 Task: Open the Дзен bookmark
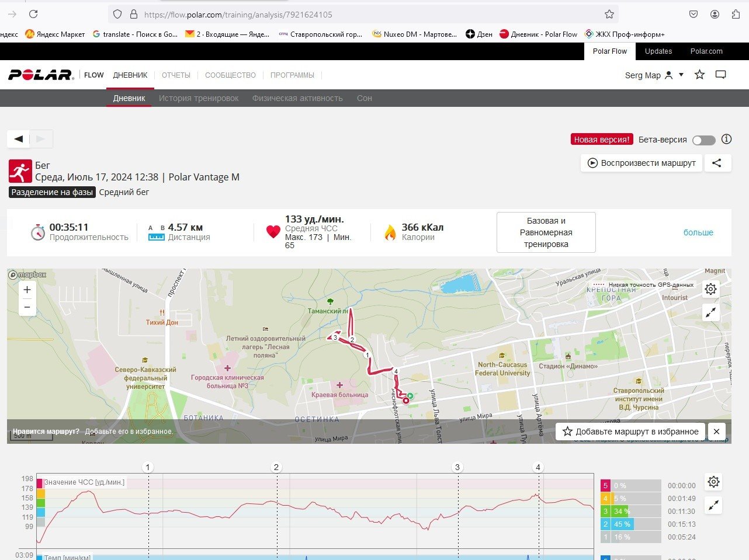[x=479, y=34]
